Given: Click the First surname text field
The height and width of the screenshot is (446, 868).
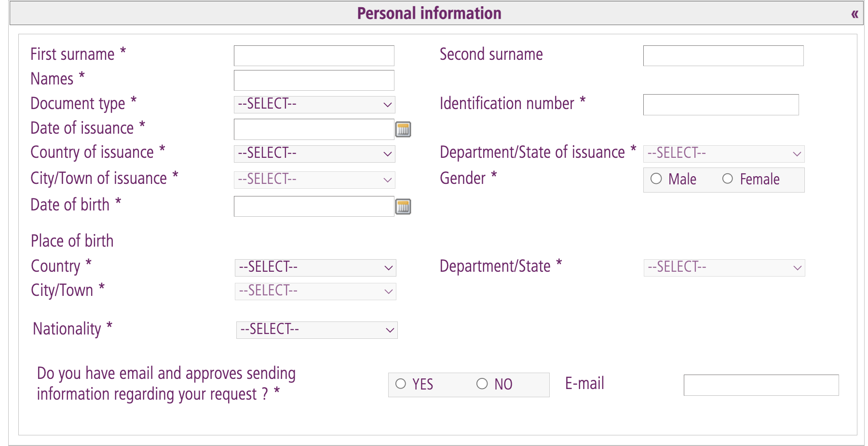Looking at the screenshot, I should click(314, 56).
